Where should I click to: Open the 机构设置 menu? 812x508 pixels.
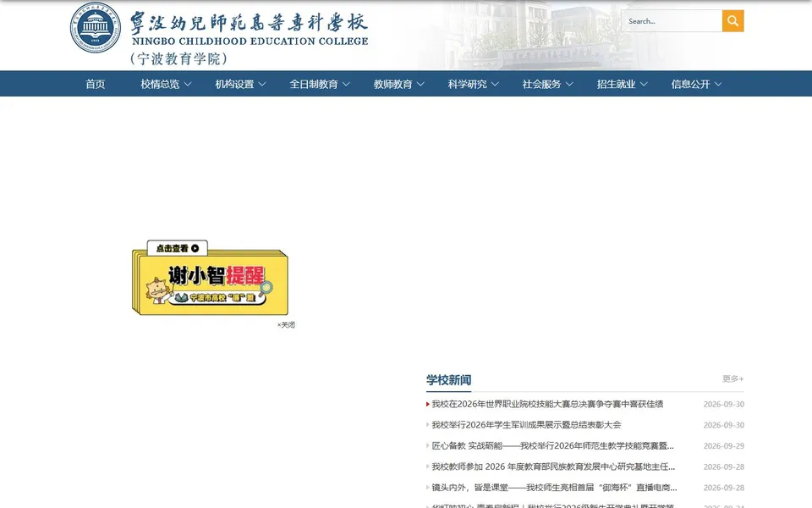(234, 84)
